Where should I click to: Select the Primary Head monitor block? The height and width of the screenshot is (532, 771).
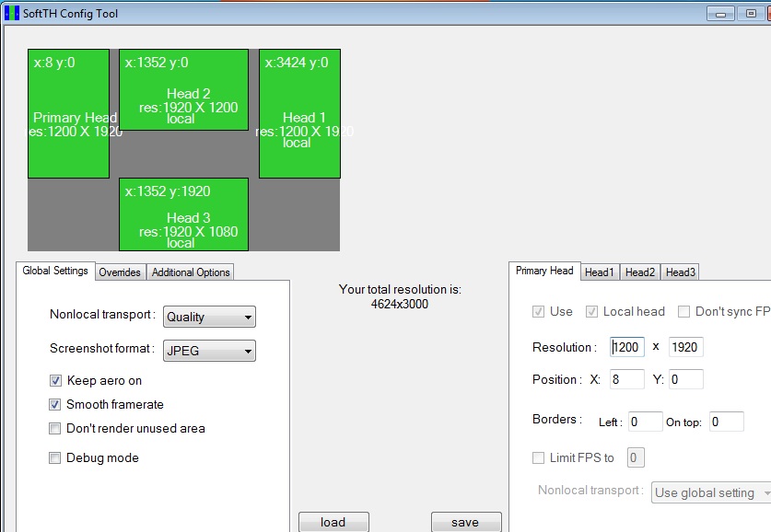68,113
